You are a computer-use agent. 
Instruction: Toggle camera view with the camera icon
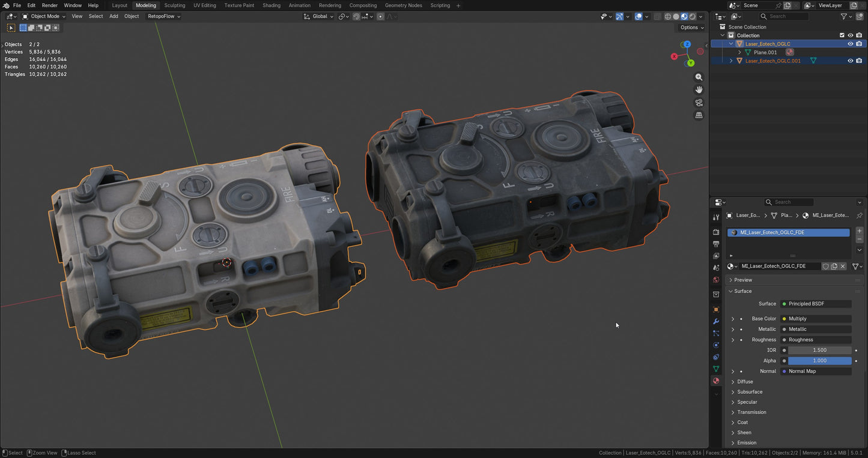[x=699, y=103]
